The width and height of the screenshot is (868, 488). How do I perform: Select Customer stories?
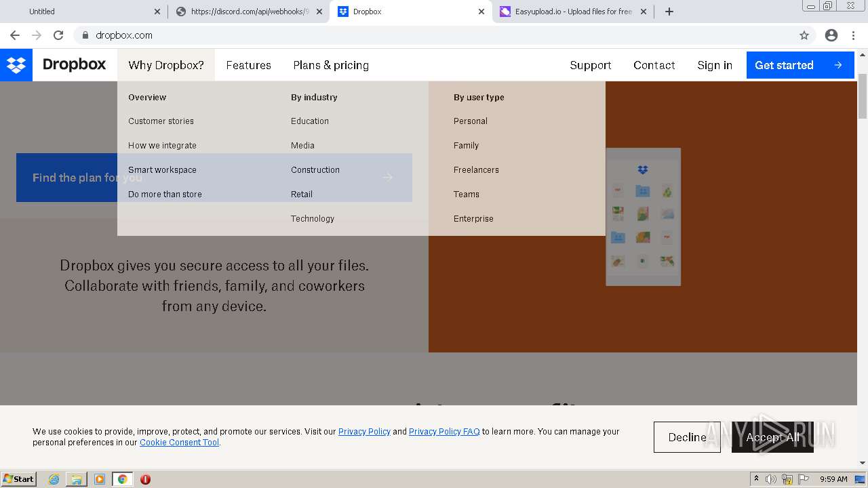pos(161,121)
